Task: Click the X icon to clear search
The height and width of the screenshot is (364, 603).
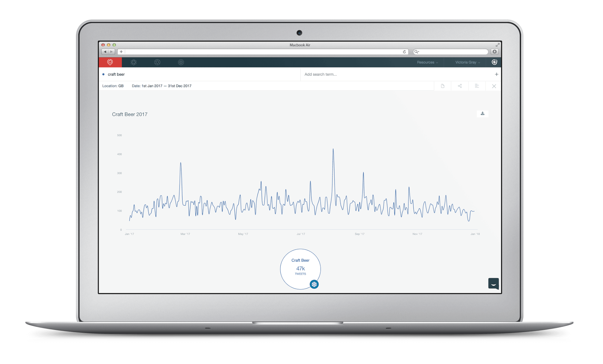Action: [x=494, y=86]
